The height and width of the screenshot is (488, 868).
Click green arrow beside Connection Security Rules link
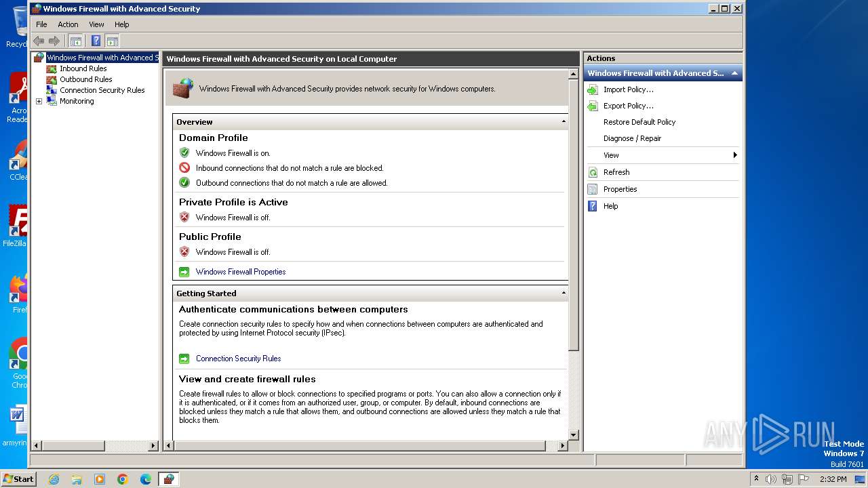click(x=184, y=359)
